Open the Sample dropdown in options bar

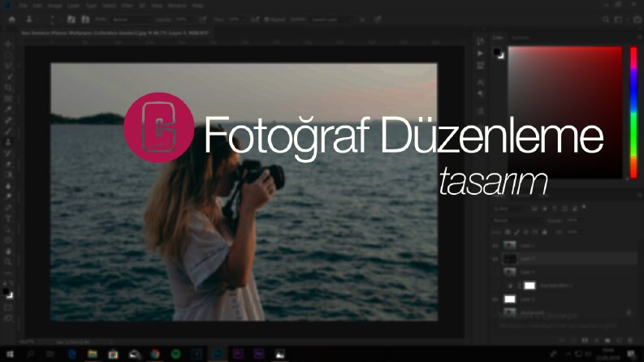pos(331,19)
